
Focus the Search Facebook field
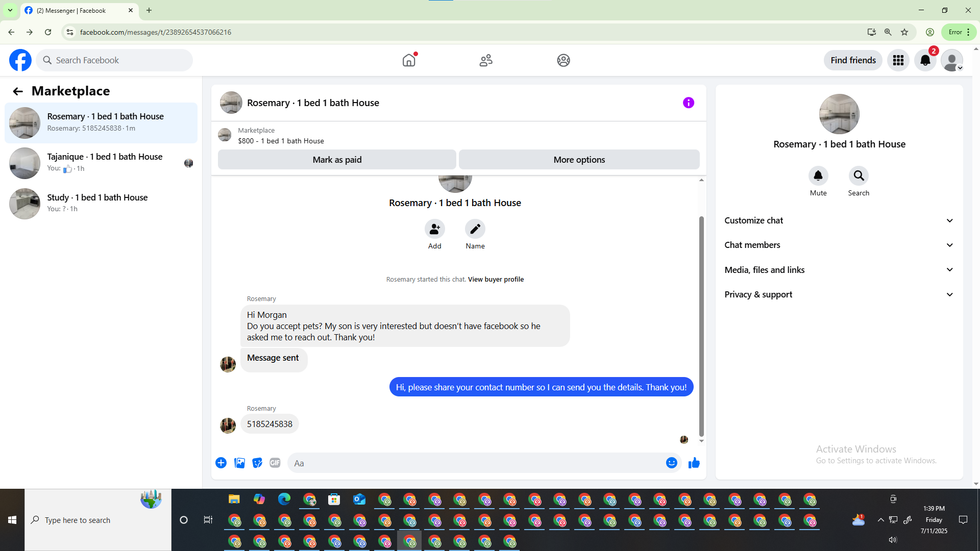[x=114, y=60]
